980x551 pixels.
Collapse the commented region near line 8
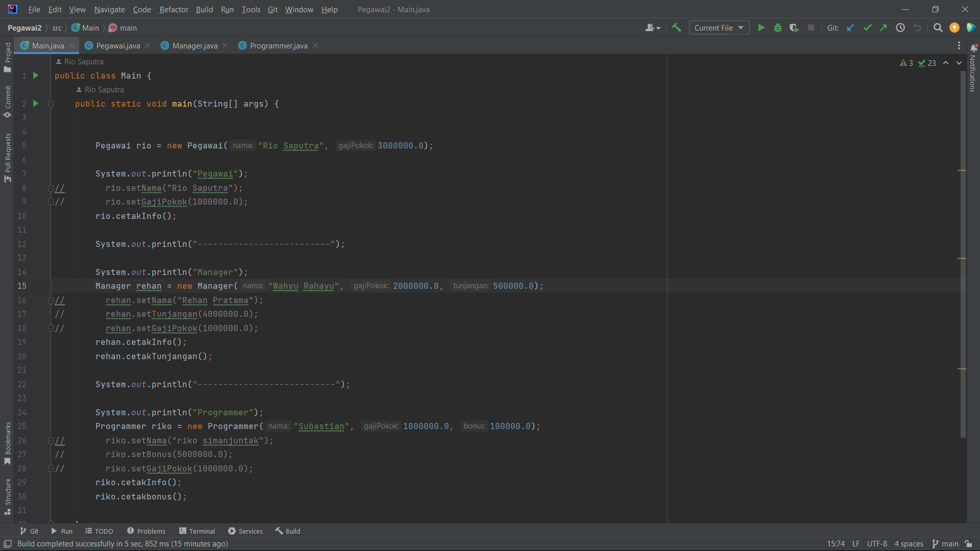[x=51, y=188]
